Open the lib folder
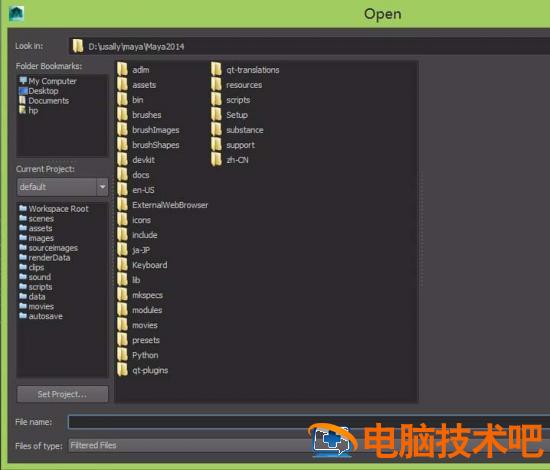550x470 pixels. pyautogui.click(x=129, y=280)
